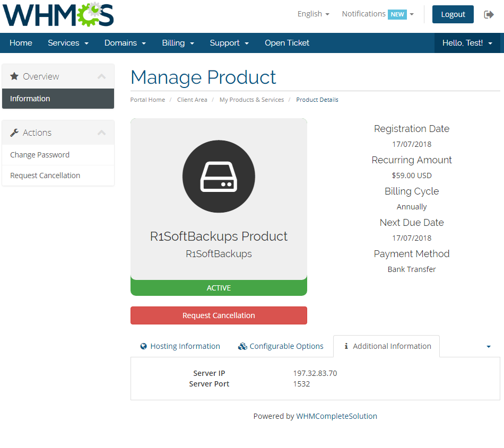Expand the Billing menu

pos(178,43)
